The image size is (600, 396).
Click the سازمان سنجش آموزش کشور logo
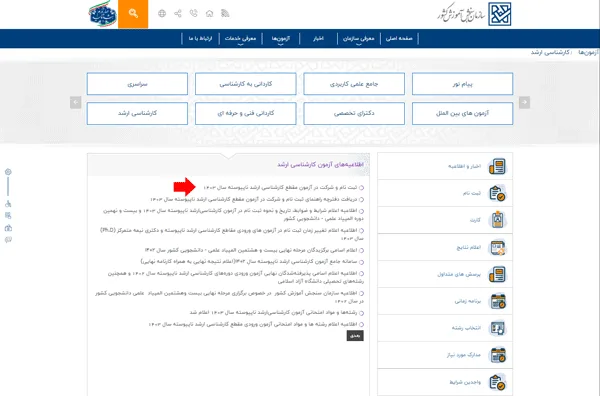tap(474, 14)
